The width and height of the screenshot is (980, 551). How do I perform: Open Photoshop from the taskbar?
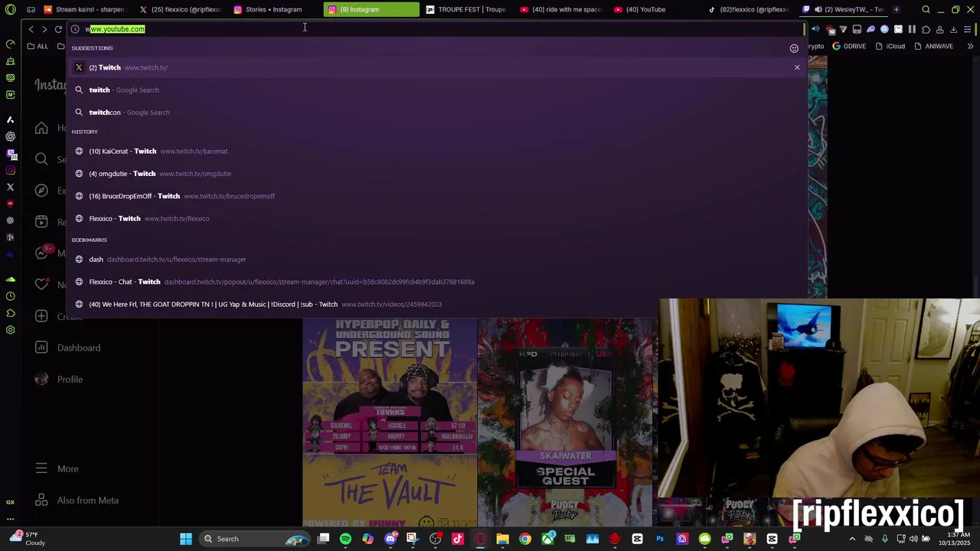[x=660, y=539]
